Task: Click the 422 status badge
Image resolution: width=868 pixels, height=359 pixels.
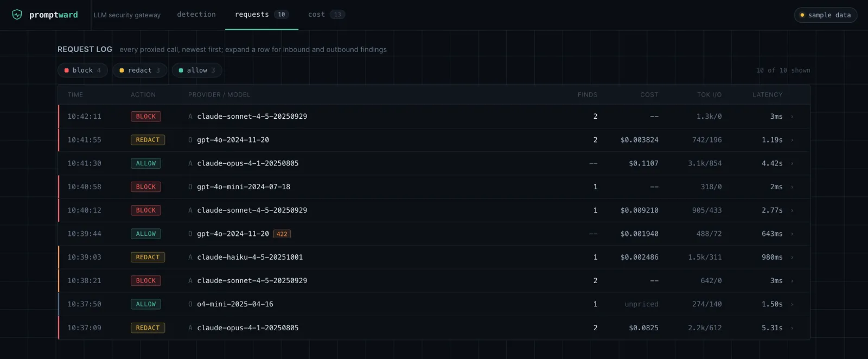Action: (282, 234)
